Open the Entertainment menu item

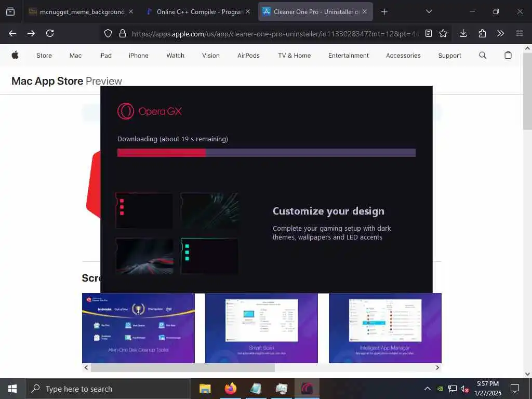348,55
